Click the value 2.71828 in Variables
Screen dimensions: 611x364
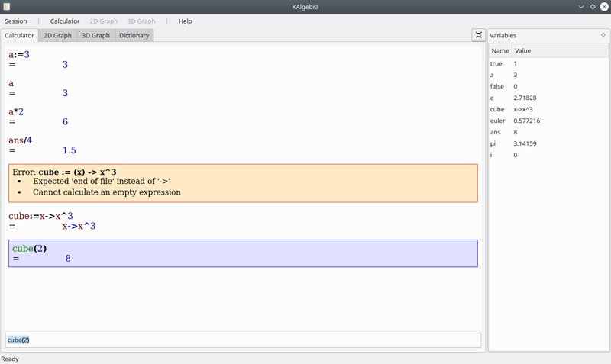tap(525, 98)
